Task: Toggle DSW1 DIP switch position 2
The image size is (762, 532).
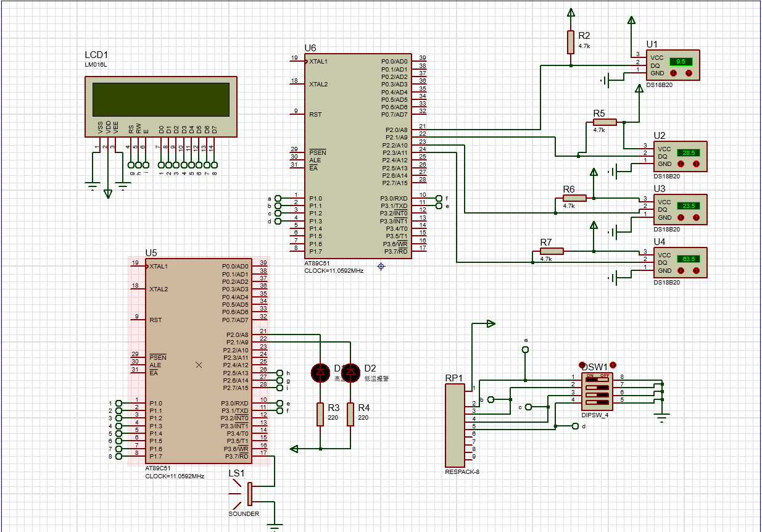Action: [x=597, y=388]
